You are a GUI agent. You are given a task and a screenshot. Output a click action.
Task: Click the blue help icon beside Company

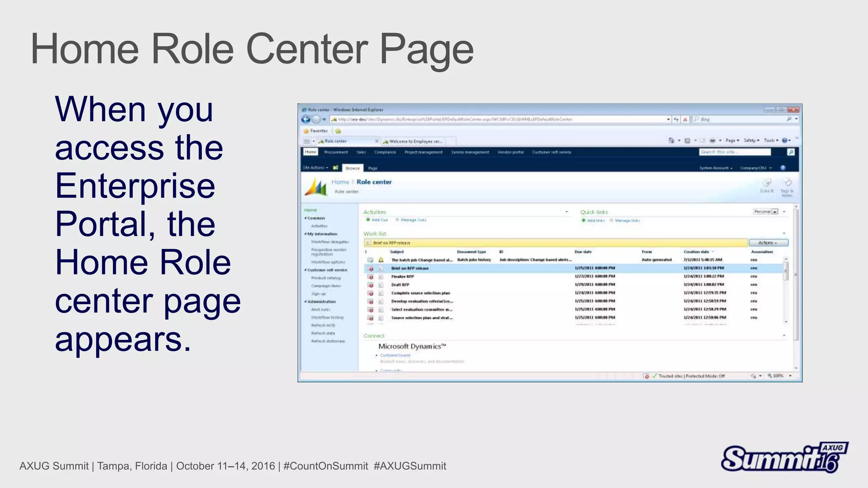783,168
